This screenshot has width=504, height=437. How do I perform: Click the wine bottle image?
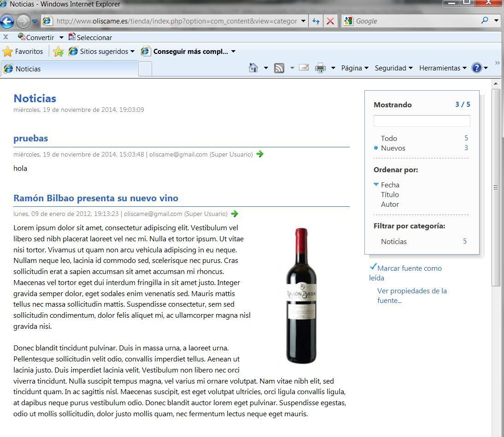point(301,295)
